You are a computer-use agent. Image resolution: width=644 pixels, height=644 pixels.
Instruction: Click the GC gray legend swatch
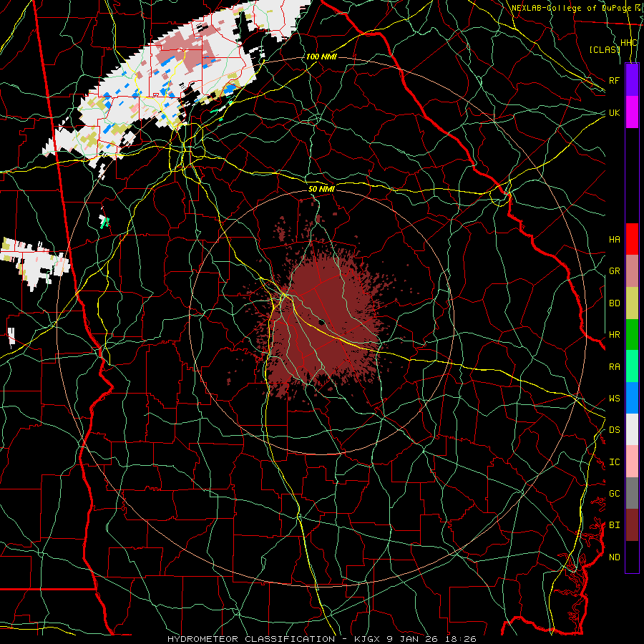[632, 493]
